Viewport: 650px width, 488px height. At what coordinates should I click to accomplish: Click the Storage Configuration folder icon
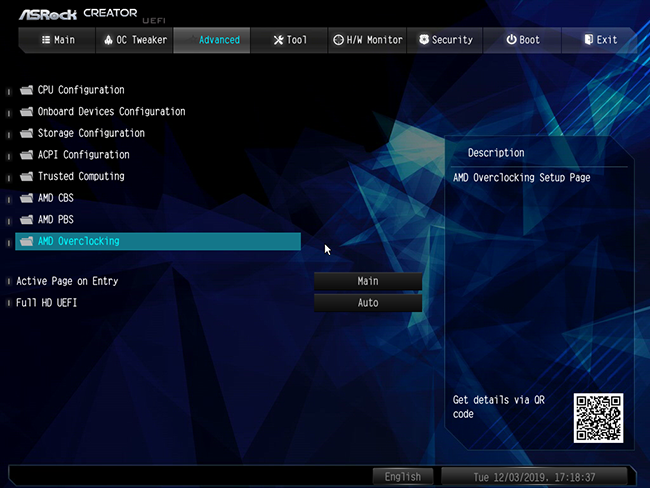point(27,133)
